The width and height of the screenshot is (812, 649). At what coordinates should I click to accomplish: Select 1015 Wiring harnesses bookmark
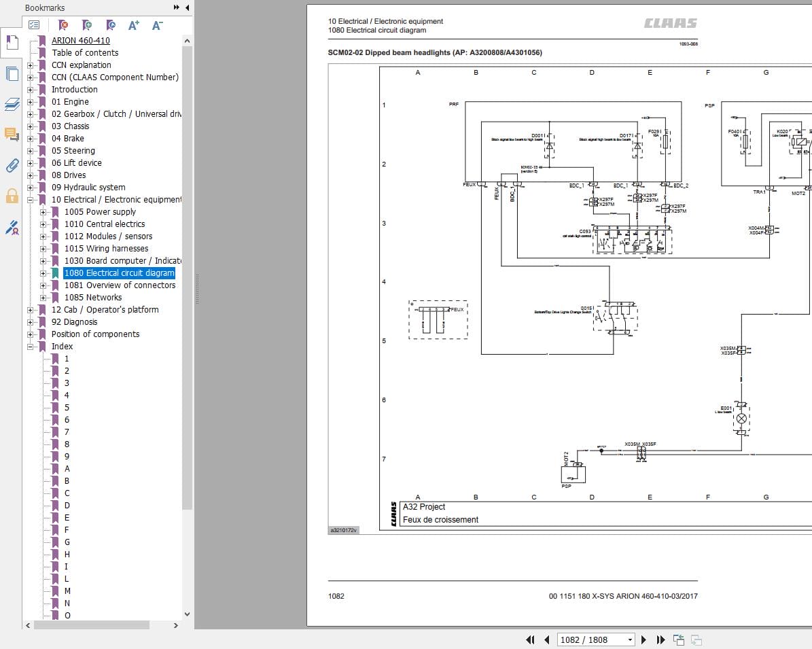pos(106,249)
